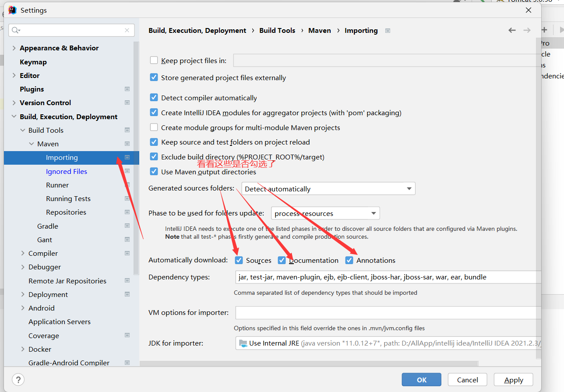Click the project-level icon next to Coverage
The width and height of the screenshot is (564, 392).
127,335
